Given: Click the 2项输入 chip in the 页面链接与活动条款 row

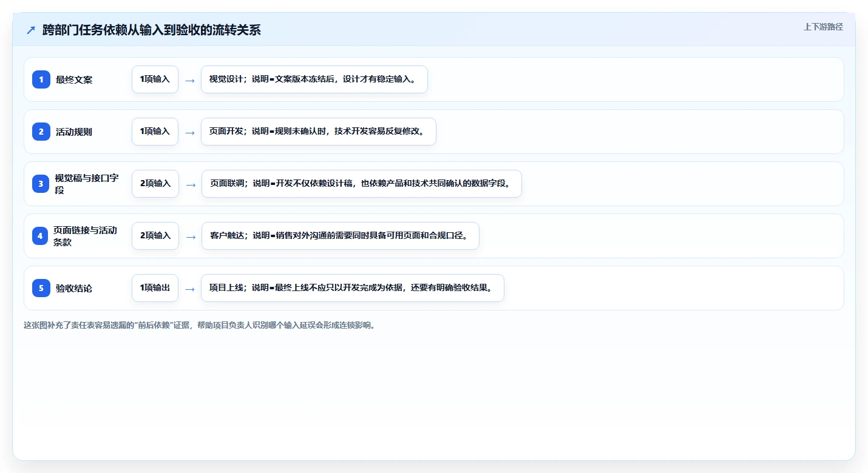Looking at the screenshot, I should (x=155, y=236).
